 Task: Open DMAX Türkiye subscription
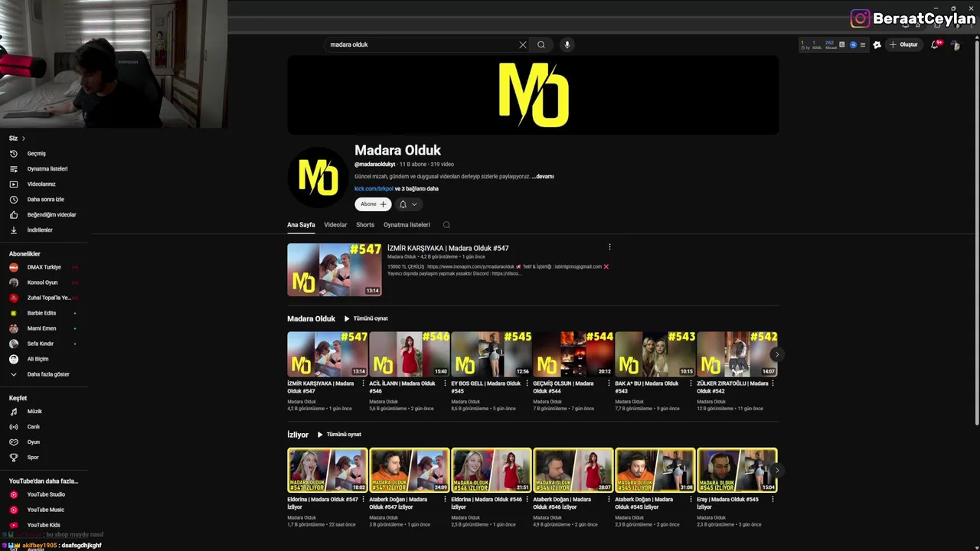[44, 267]
